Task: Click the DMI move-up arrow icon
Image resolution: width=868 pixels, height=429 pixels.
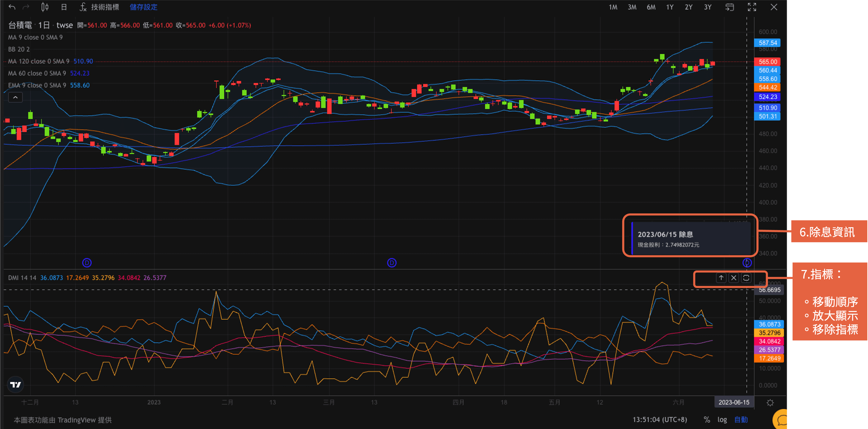Action: pyautogui.click(x=721, y=278)
